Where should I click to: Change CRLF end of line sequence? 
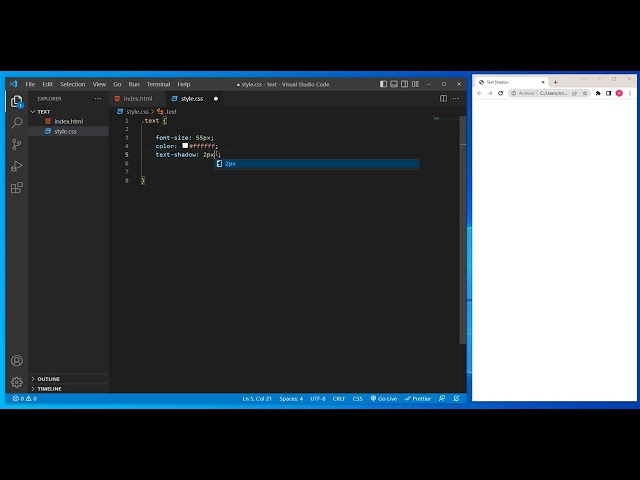(339, 398)
